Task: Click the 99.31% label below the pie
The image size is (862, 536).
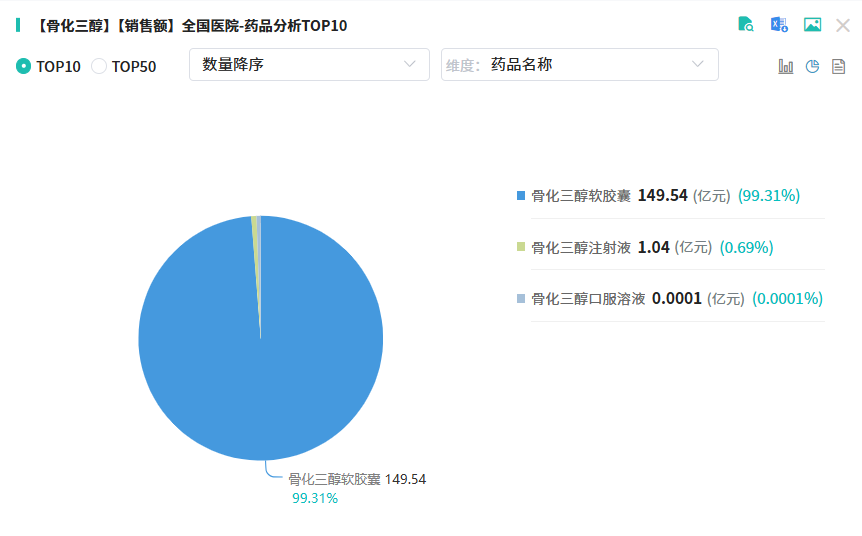Action: [315, 498]
